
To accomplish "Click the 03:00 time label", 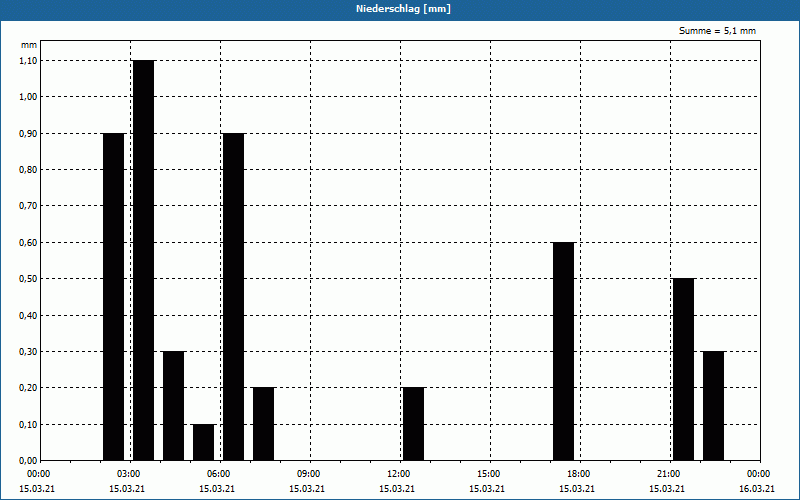I will pos(130,474).
